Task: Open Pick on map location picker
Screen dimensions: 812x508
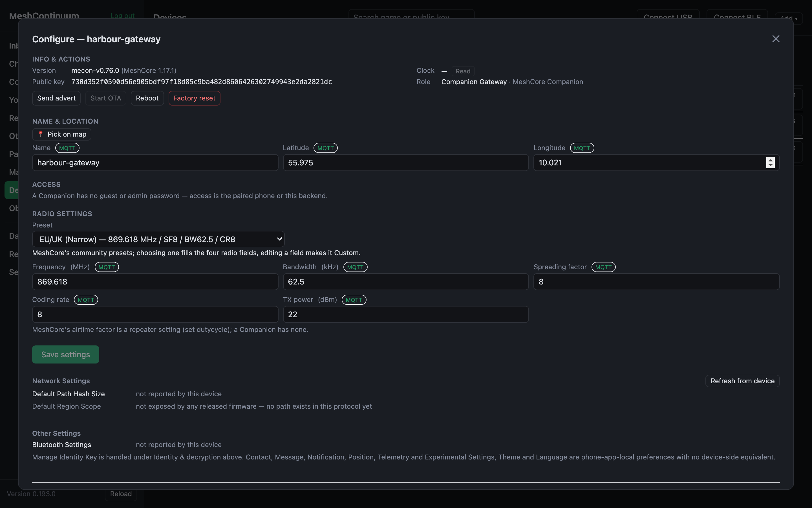Action: tap(62, 134)
